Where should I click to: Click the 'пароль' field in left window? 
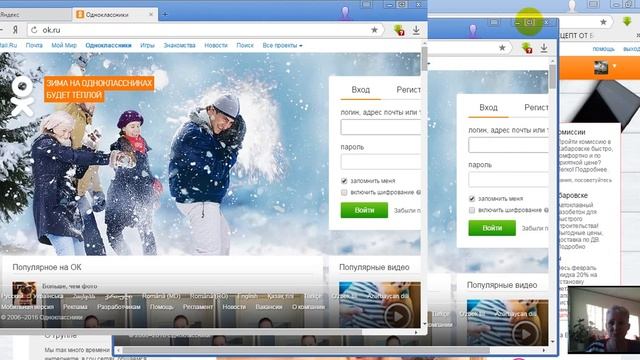381,162
